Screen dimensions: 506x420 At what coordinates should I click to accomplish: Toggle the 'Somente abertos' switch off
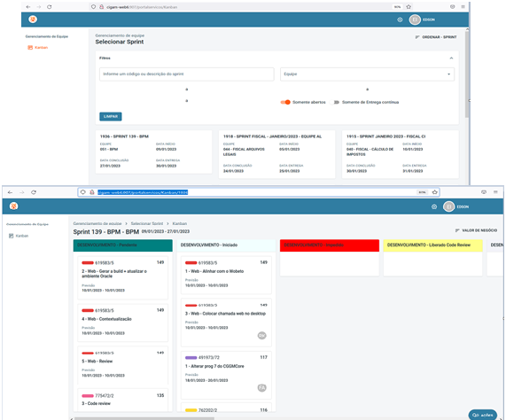[285, 102]
